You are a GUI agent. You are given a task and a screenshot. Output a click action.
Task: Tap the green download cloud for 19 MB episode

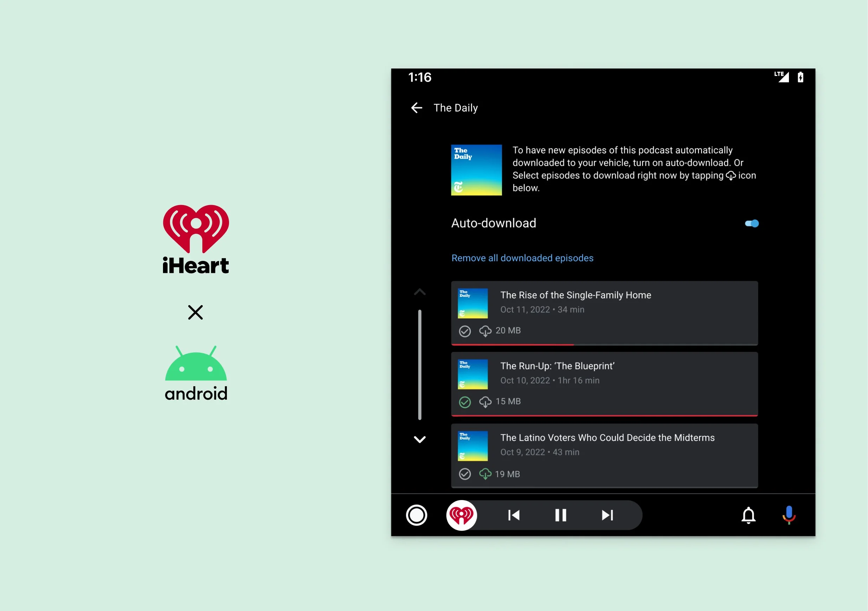point(485,474)
